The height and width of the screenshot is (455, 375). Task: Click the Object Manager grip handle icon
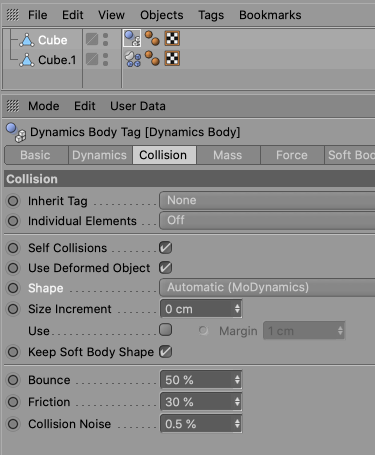(13, 15)
